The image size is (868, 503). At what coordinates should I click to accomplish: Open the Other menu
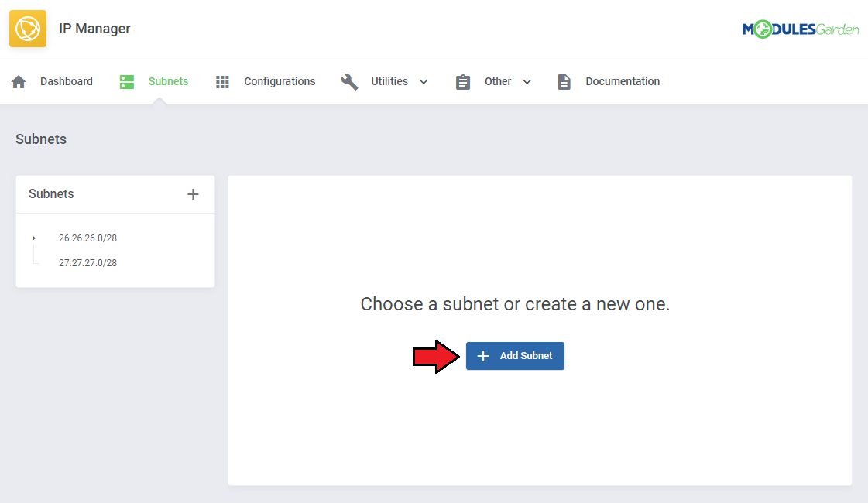tap(498, 81)
